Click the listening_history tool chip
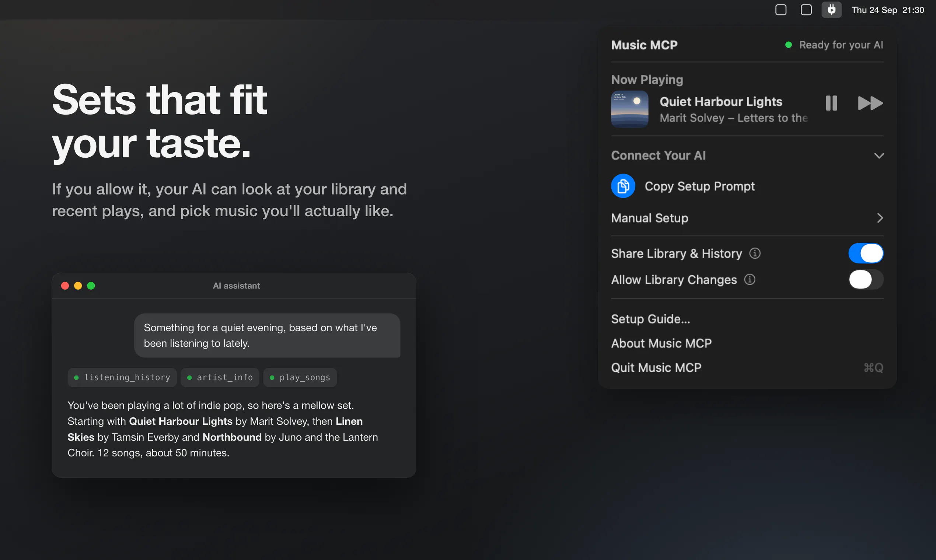This screenshot has width=936, height=560. click(122, 377)
